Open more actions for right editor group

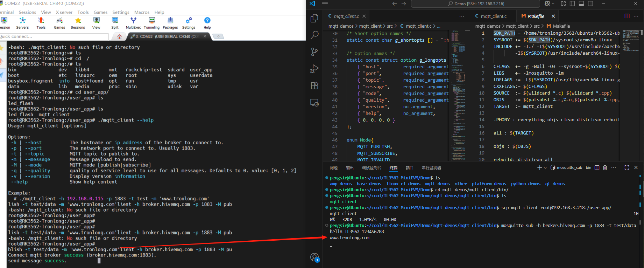point(636,16)
